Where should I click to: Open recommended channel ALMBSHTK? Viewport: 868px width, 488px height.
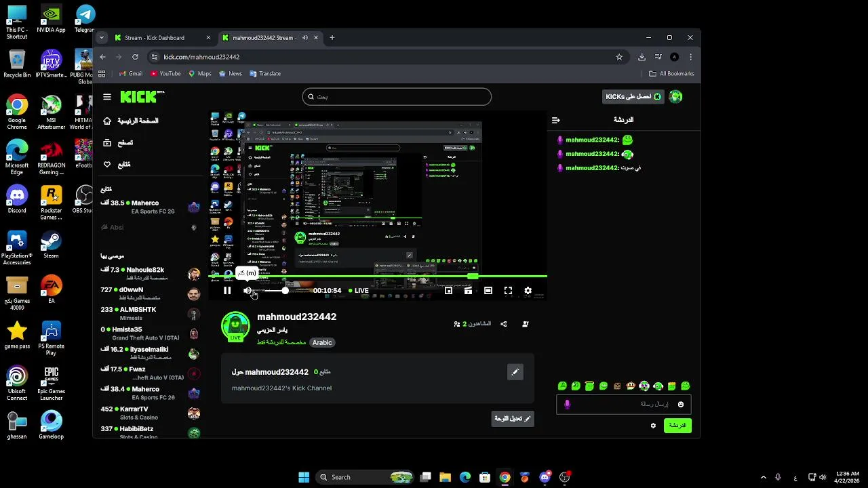pos(150,314)
